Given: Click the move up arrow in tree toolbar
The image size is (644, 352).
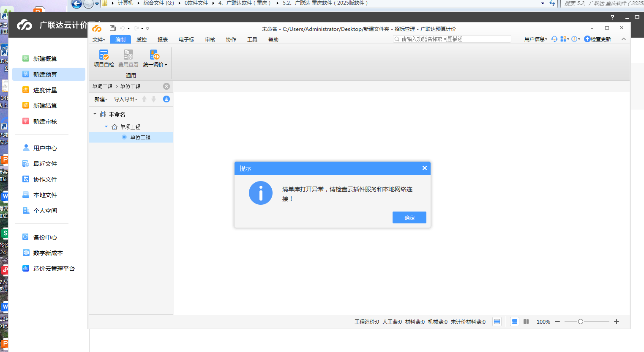Looking at the screenshot, I should [145, 99].
